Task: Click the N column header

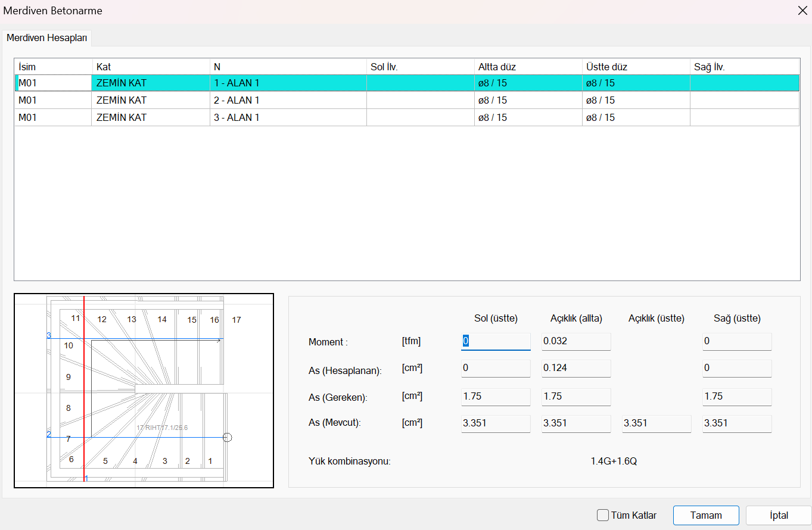Action: pyautogui.click(x=288, y=66)
